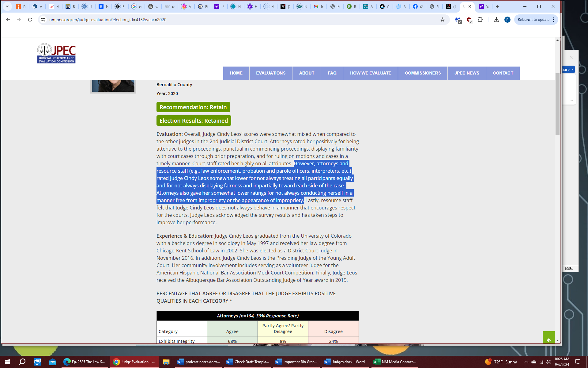Viewport: 588px width, 368px height.
Task: Open a new browser tab
Action: [x=497, y=6]
